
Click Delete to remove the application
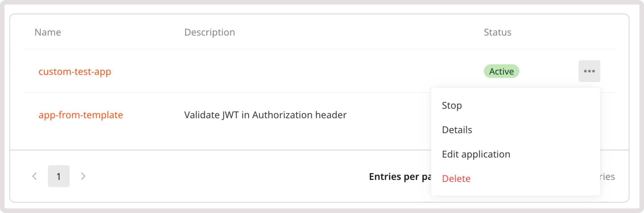(x=456, y=179)
